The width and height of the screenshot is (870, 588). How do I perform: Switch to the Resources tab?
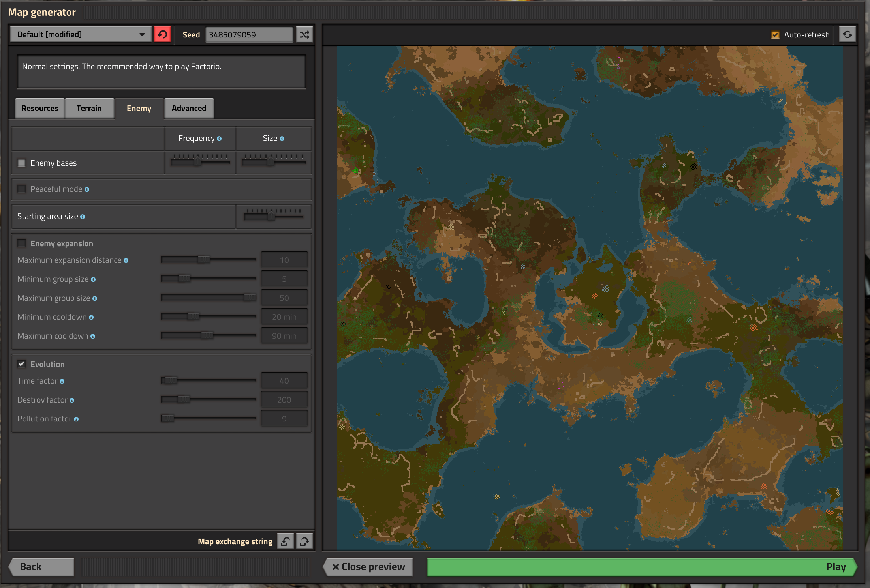(40, 108)
